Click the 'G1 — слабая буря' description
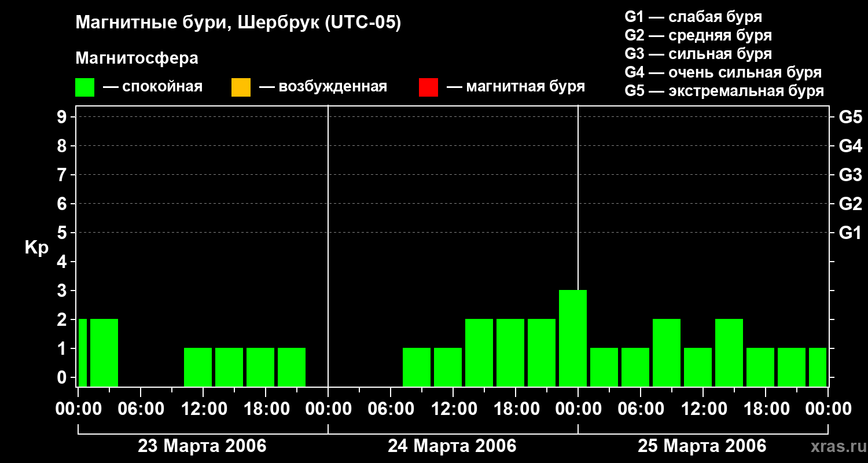This screenshot has height=463, width=868. pos(693,16)
